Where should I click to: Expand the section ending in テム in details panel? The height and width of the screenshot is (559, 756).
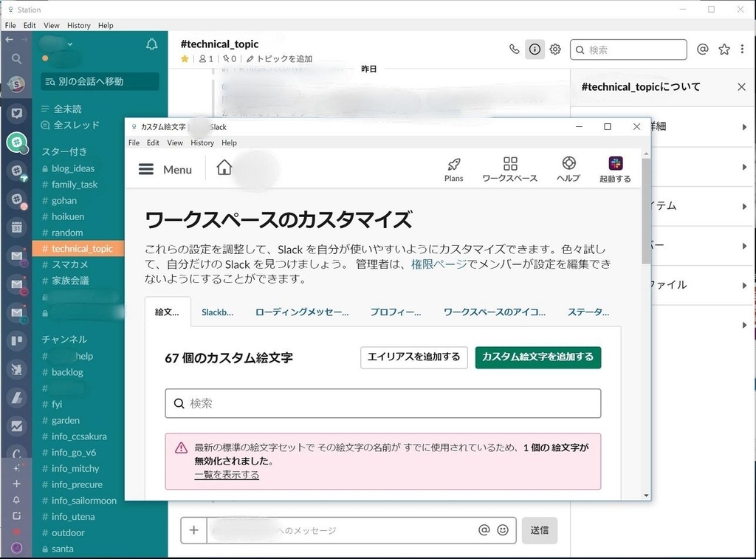744,207
